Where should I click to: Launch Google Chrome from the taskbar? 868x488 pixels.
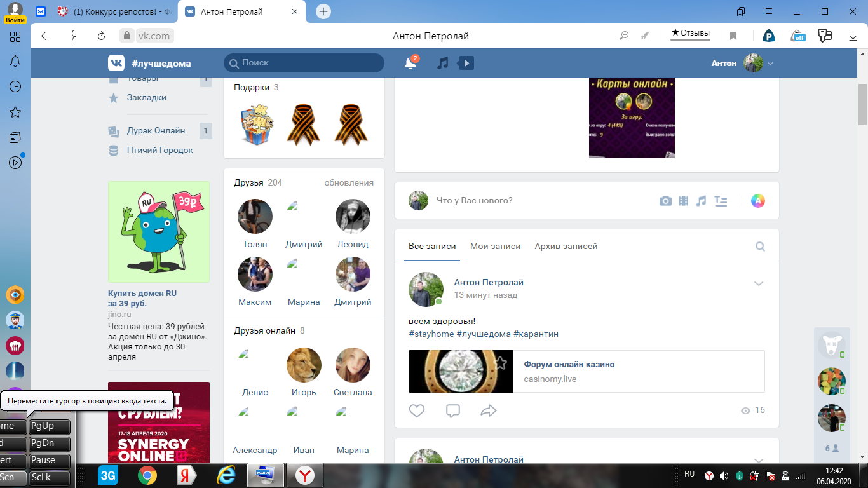[x=147, y=475]
